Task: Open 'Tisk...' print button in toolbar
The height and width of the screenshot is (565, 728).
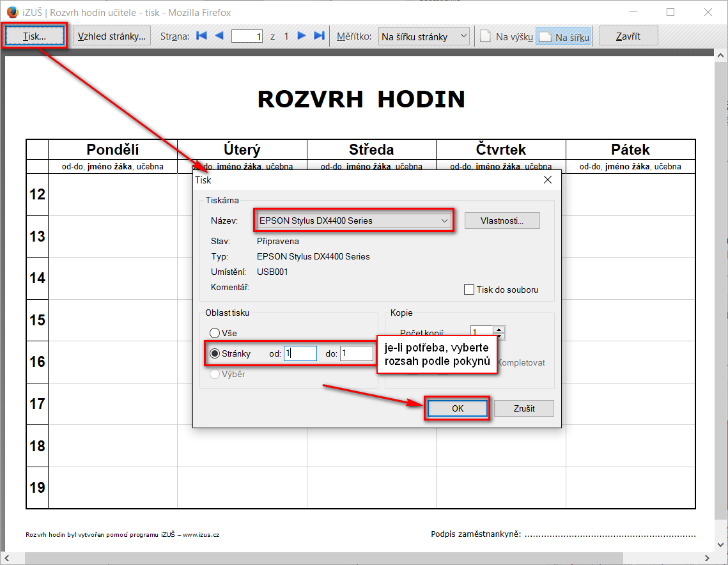Action: (35, 36)
